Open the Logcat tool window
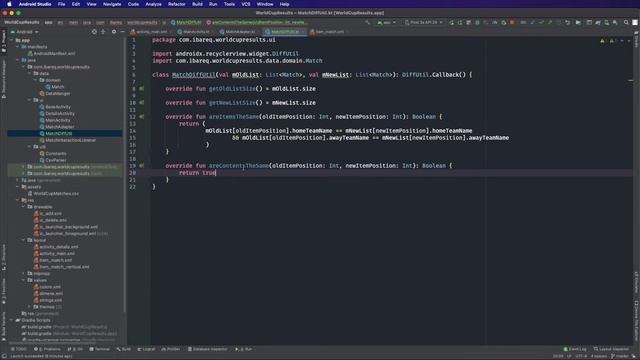The image size is (640, 360). pos(146,349)
